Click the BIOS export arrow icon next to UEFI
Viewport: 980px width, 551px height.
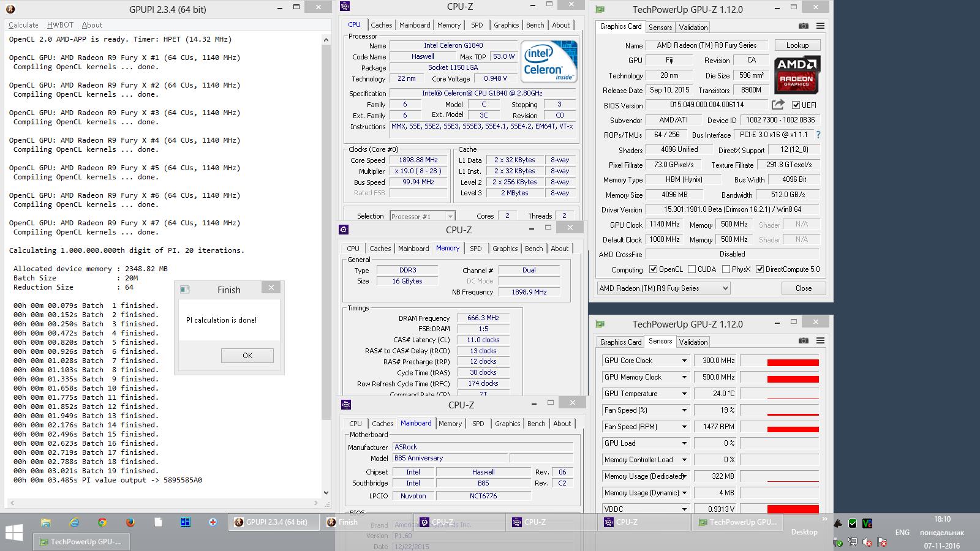(x=778, y=105)
